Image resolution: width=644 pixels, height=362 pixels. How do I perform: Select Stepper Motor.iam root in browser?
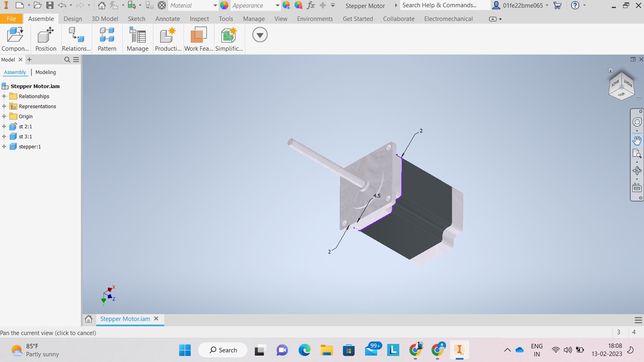point(35,86)
